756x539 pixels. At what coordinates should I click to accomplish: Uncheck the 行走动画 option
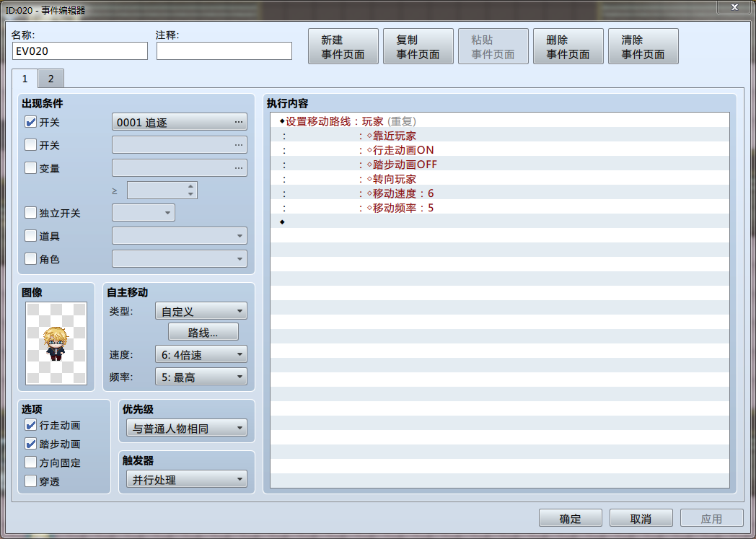coord(30,425)
